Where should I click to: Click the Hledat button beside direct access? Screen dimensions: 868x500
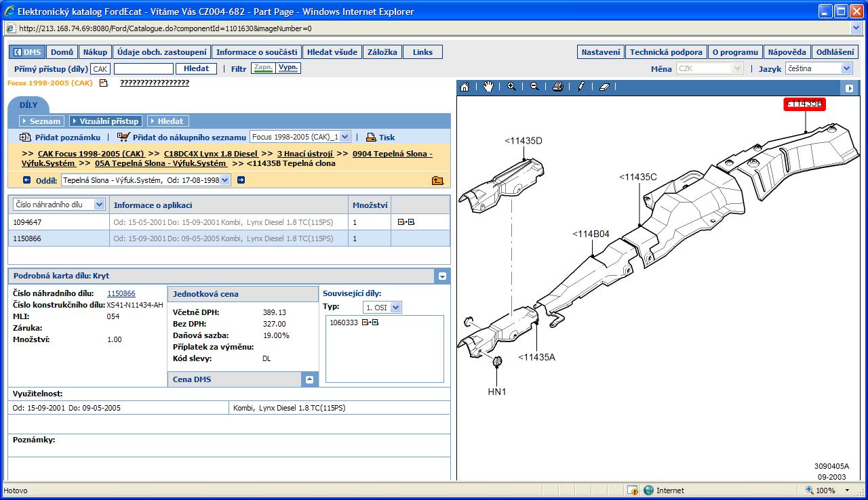pyautogui.click(x=196, y=68)
